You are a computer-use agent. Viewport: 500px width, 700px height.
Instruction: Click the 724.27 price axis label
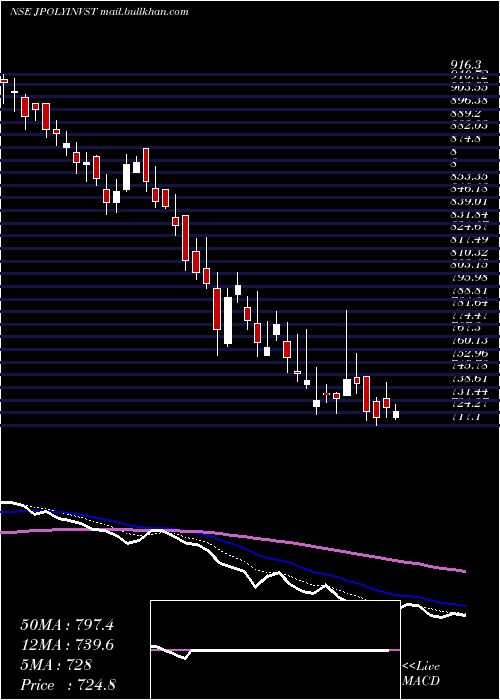(468, 404)
